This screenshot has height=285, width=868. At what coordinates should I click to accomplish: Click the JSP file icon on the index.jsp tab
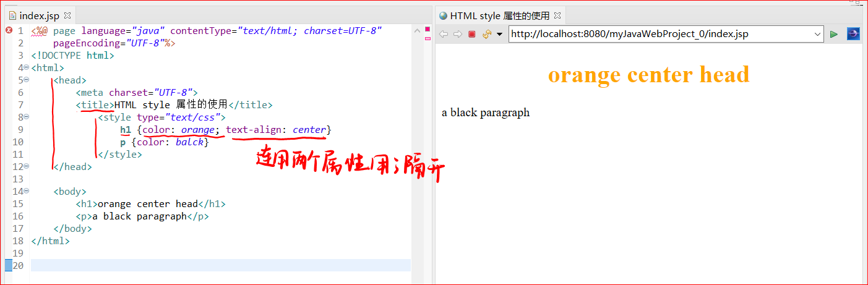(12, 15)
